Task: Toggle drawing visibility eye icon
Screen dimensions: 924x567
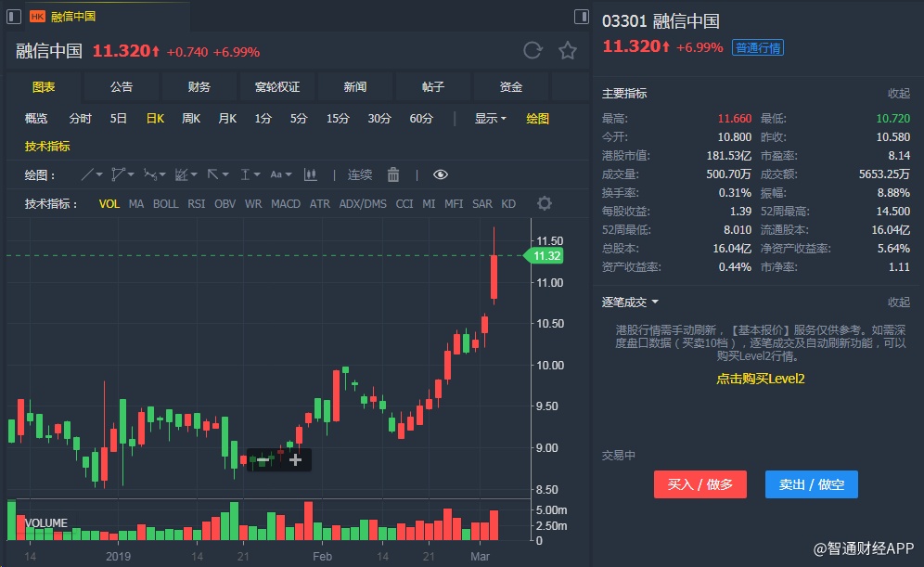Action: click(441, 174)
